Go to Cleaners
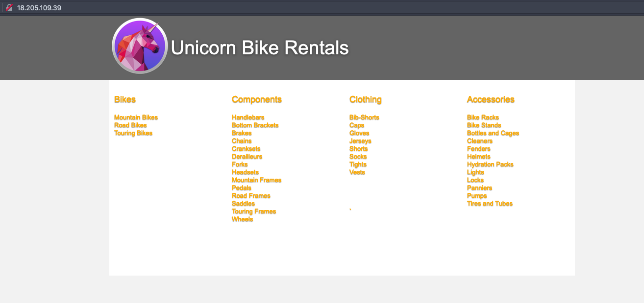Image resolution: width=644 pixels, height=303 pixels. 480,141
